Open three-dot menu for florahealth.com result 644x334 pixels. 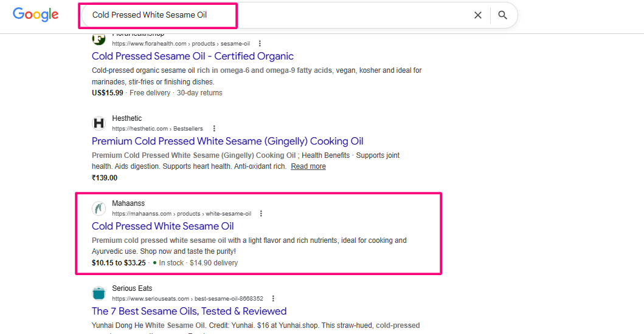[260, 44]
